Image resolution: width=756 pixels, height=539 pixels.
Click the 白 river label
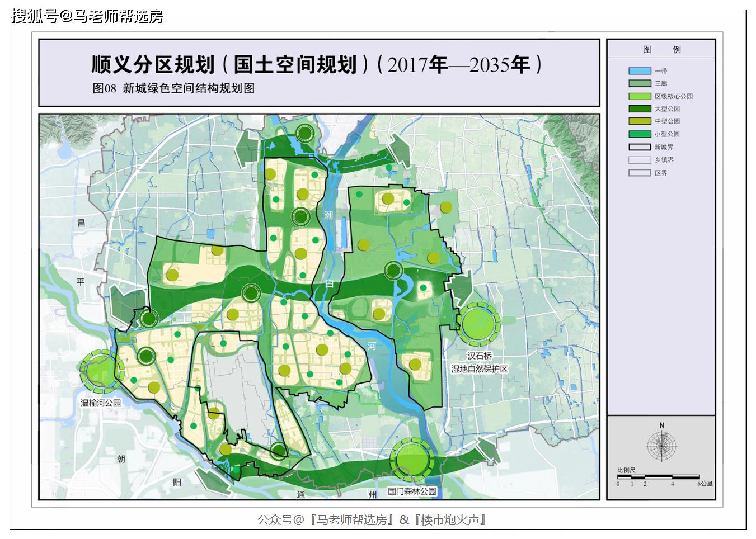330,283
